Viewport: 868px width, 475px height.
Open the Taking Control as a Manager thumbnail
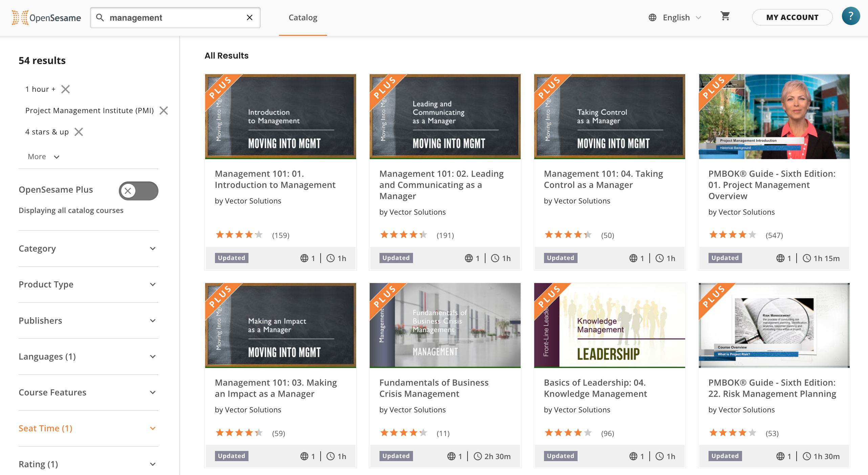point(609,116)
